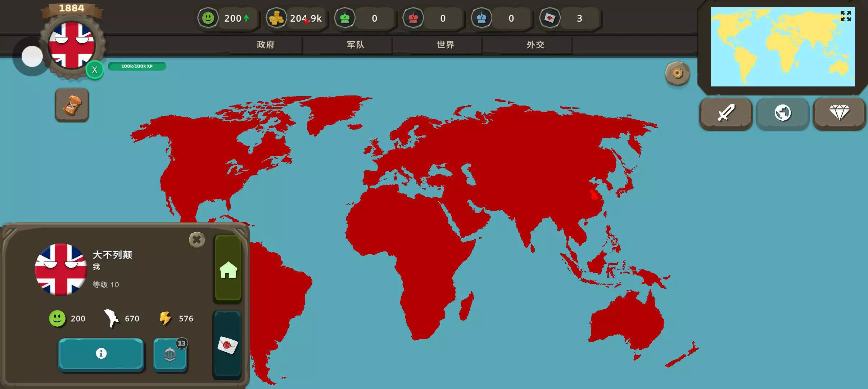Click the white joystick circle control
The image size is (868, 389).
tap(32, 57)
